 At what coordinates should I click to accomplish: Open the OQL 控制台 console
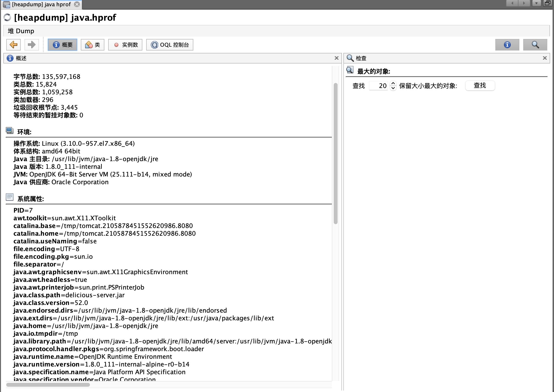pyautogui.click(x=170, y=45)
